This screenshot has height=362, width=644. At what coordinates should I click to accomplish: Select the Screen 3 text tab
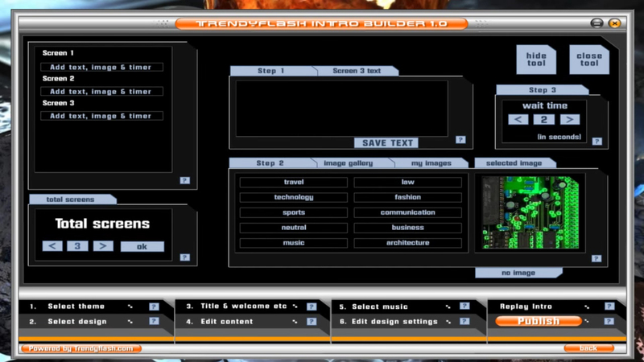tap(357, 71)
